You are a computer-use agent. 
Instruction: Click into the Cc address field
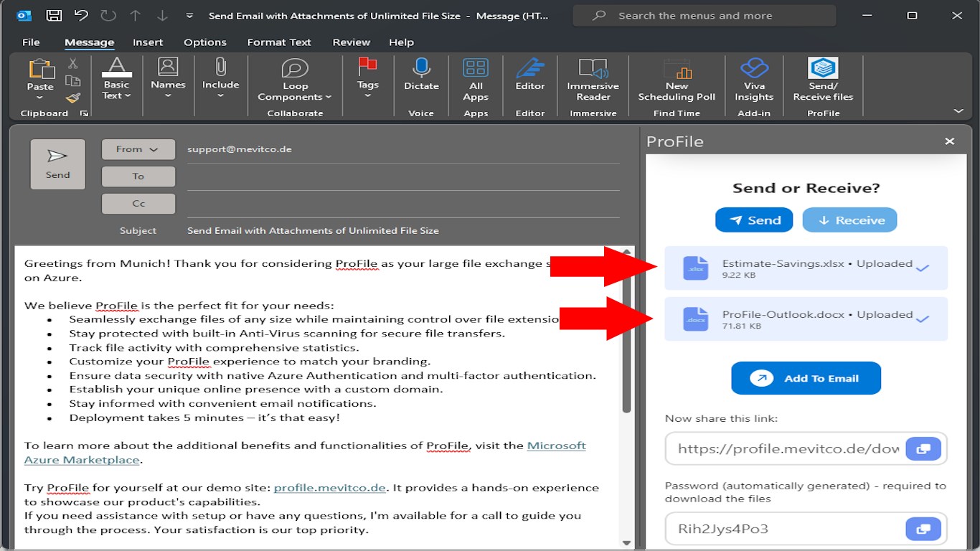pyautogui.click(x=403, y=204)
